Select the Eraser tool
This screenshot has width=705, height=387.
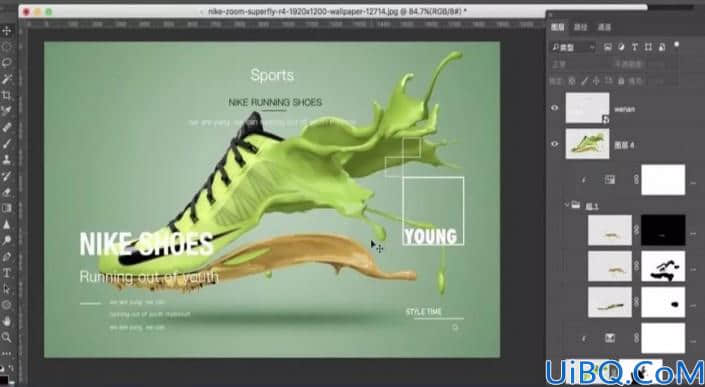click(7, 192)
